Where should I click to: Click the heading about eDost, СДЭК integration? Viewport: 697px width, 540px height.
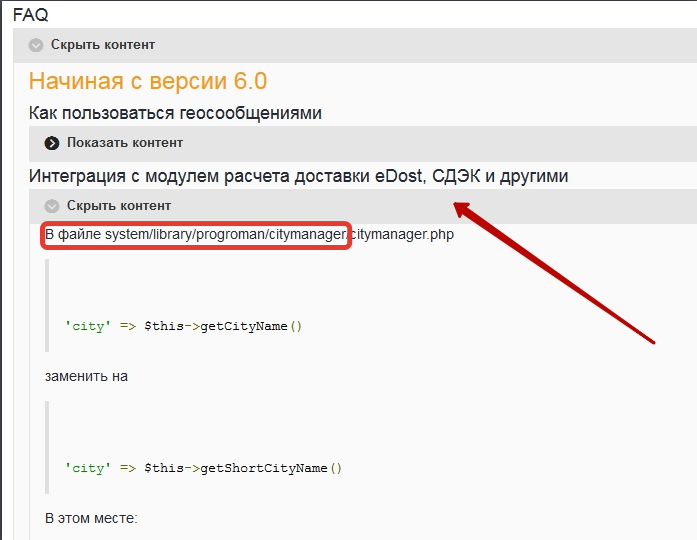tap(298, 176)
